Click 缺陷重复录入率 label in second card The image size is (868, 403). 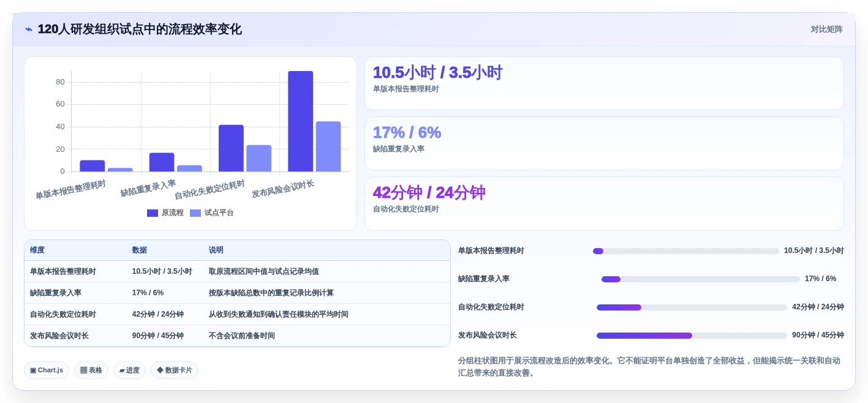point(398,149)
